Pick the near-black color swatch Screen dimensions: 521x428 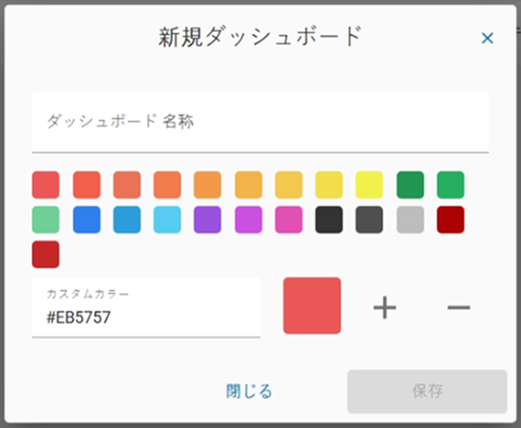(329, 219)
